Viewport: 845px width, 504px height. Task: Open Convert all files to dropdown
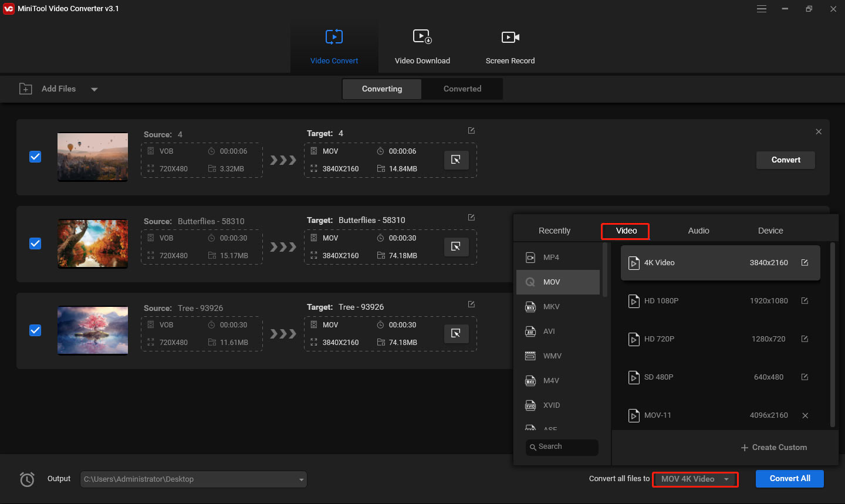pyautogui.click(x=695, y=479)
